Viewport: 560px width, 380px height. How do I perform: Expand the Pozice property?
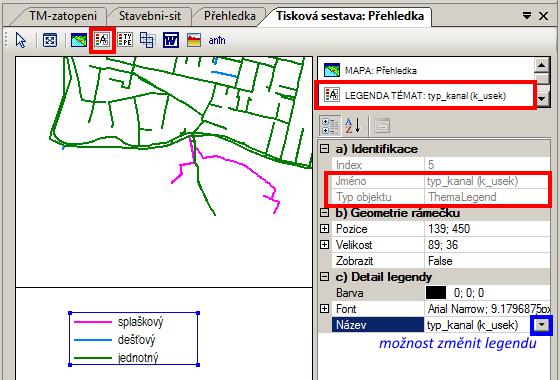point(324,229)
